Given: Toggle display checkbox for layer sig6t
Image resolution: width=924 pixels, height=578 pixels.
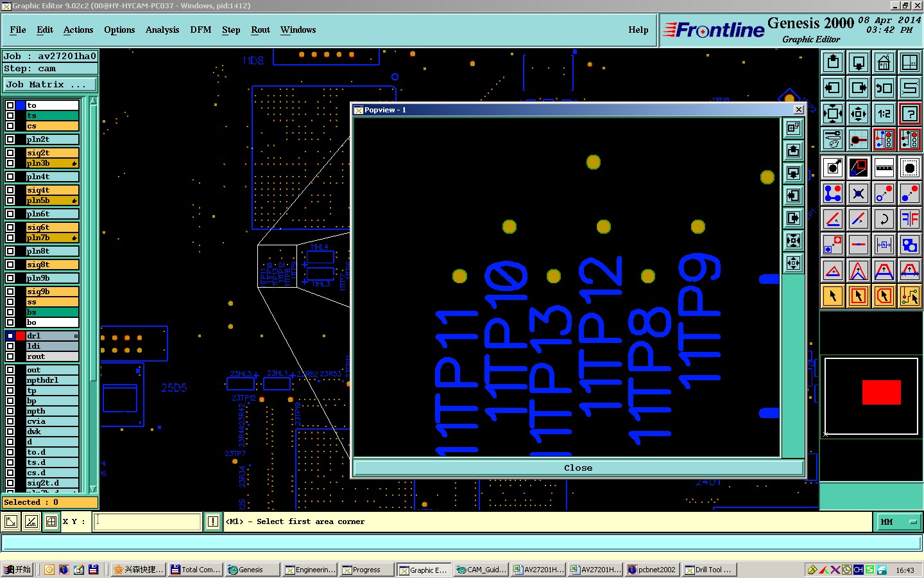Looking at the screenshot, I should (x=10, y=227).
